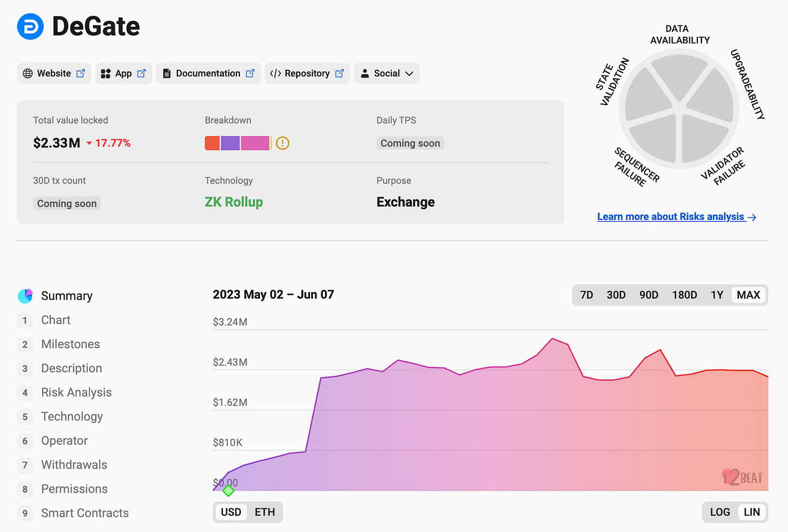Click the Documentation file icon

167,74
